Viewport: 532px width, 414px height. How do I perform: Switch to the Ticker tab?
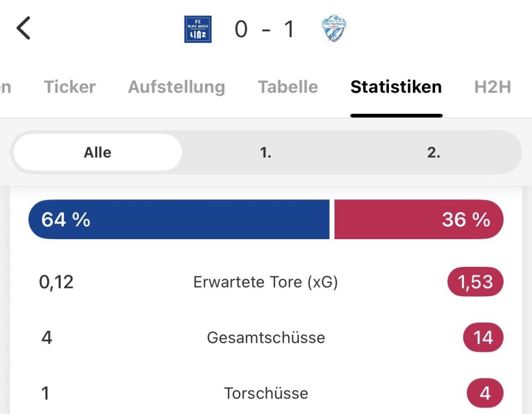(x=70, y=87)
